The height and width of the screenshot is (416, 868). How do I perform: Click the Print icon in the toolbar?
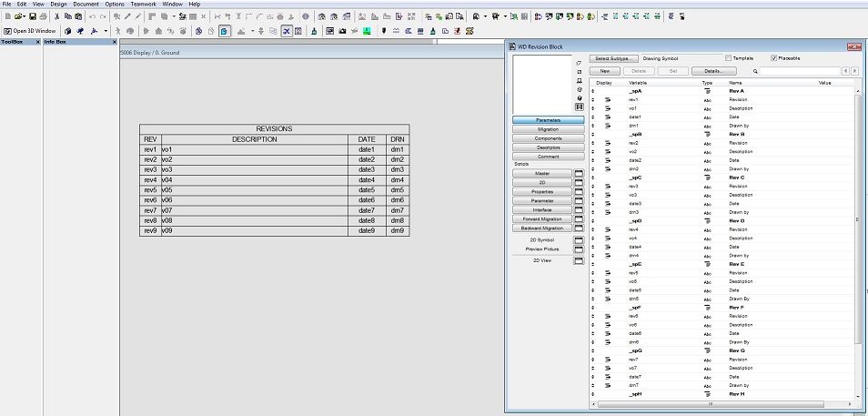[43, 16]
